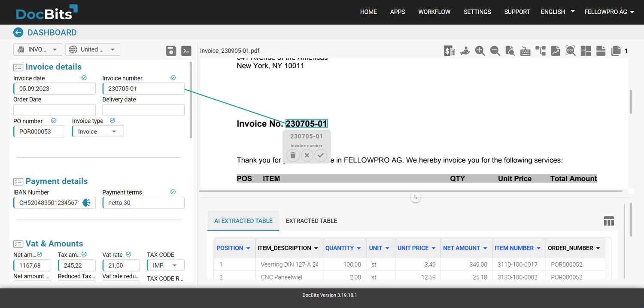Open the Invoice type dropdown

(x=97, y=131)
